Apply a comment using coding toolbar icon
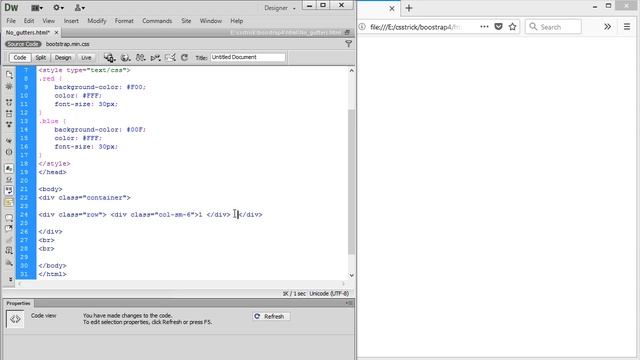 coord(9,218)
